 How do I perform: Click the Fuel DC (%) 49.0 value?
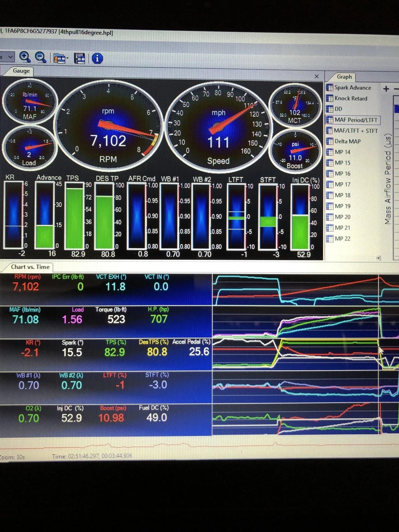point(157,417)
